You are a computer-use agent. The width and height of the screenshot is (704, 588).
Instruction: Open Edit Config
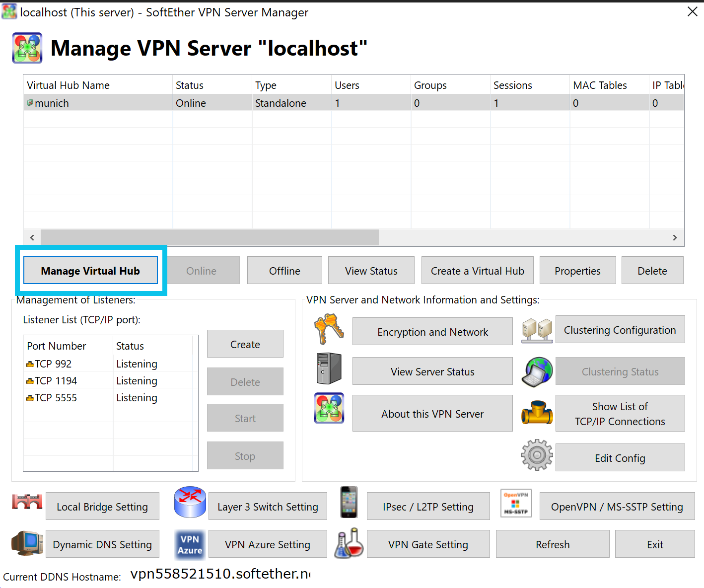[x=620, y=457]
